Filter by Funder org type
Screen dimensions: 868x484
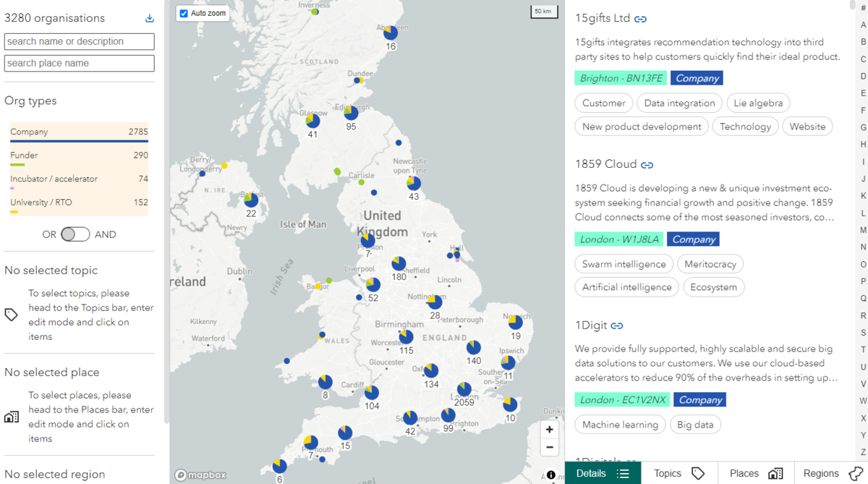[x=79, y=157]
